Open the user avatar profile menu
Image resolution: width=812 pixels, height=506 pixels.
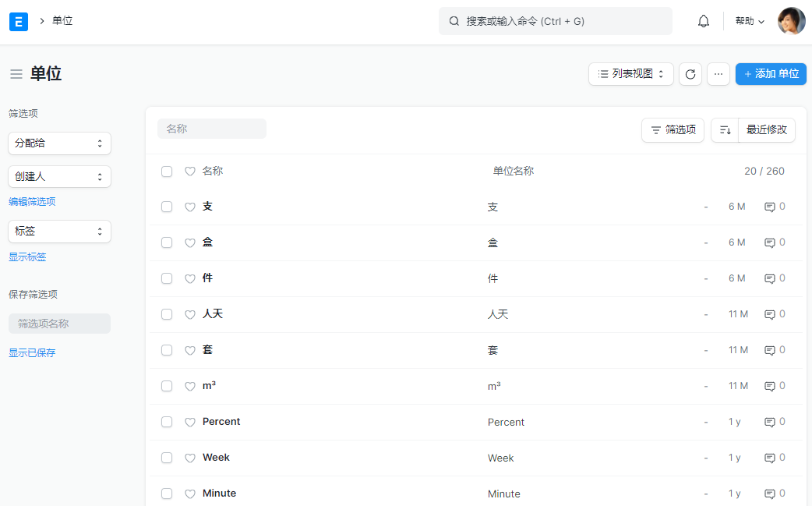[791, 21]
